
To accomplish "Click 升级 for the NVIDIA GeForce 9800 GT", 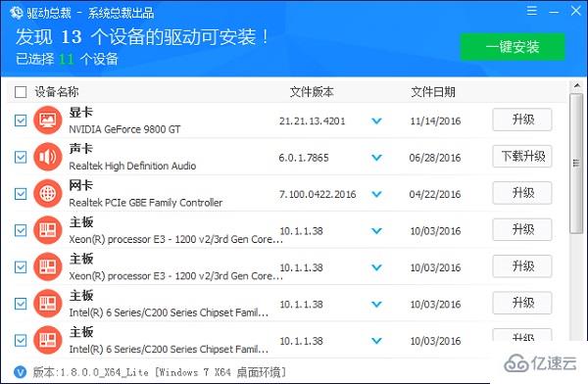I will [522, 120].
